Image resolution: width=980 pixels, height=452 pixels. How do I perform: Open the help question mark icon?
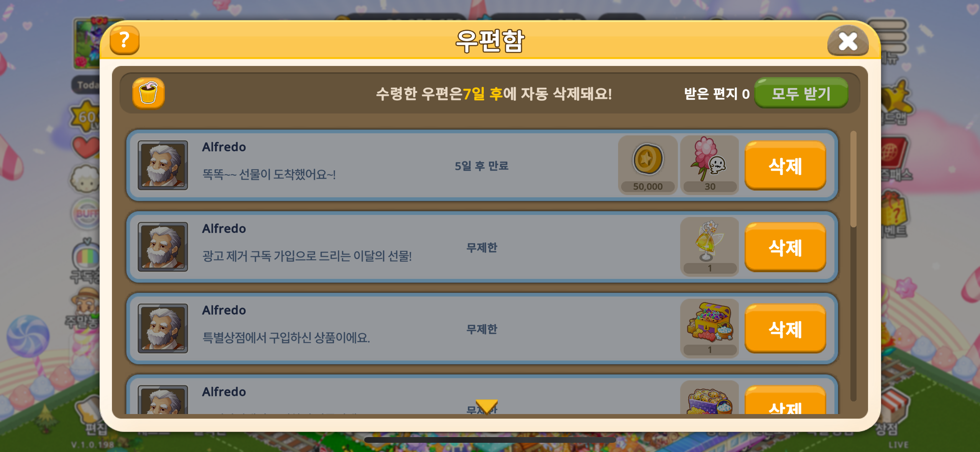click(124, 40)
